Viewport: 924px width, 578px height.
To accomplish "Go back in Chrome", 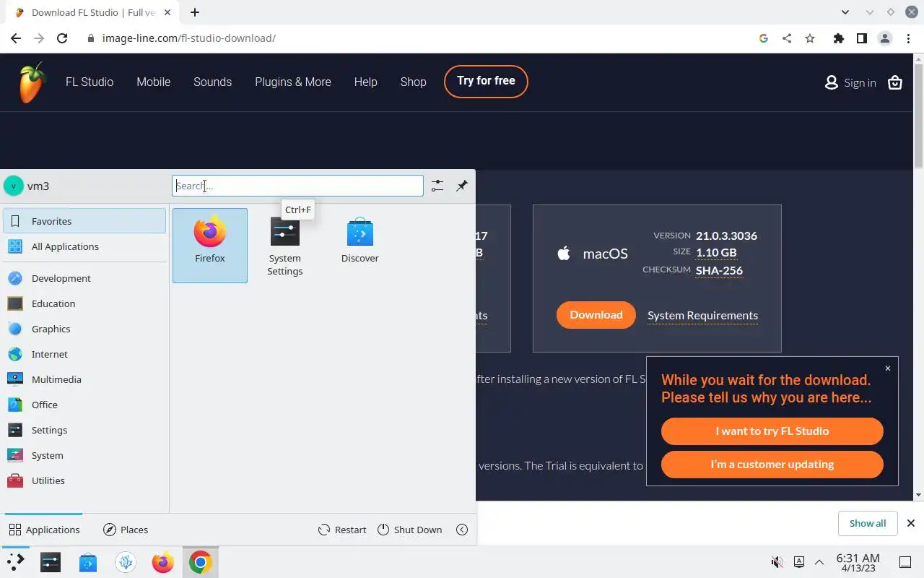I will [16, 38].
